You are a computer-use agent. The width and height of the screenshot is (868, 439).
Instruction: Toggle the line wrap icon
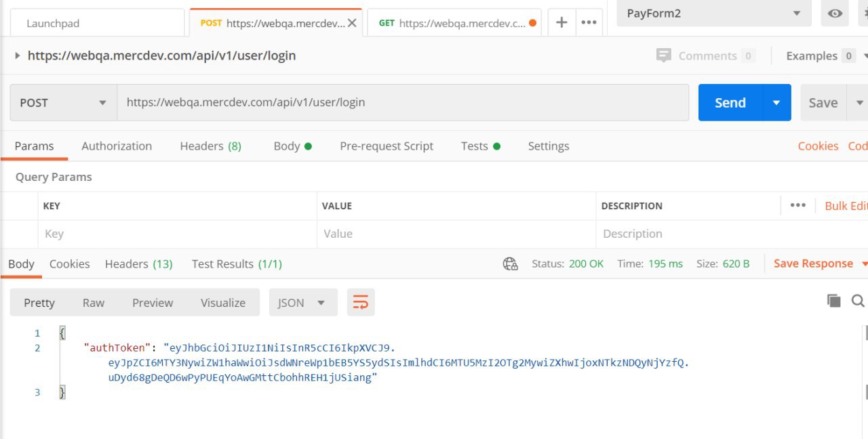pyautogui.click(x=361, y=303)
